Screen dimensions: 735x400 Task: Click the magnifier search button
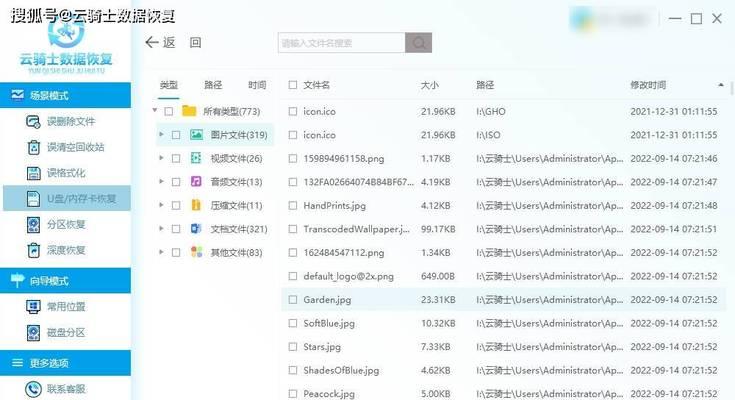click(x=419, y=43)
